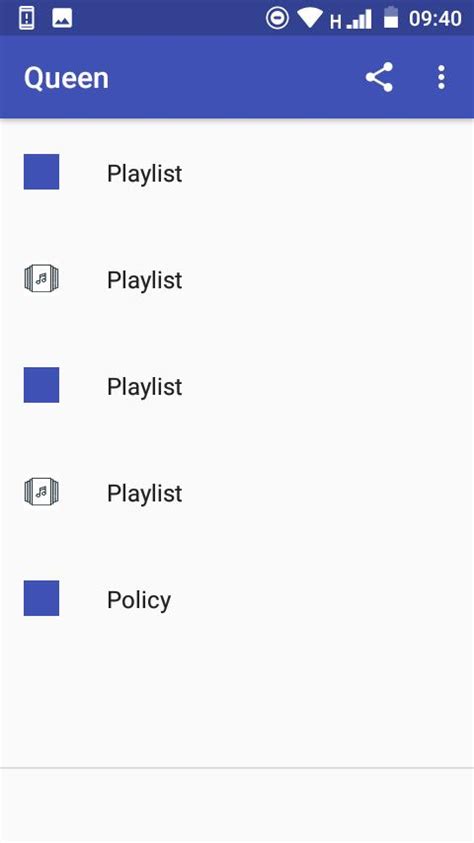Click the Queen title in the app bar
Screen dimensions: 474x843
(66, 78)
